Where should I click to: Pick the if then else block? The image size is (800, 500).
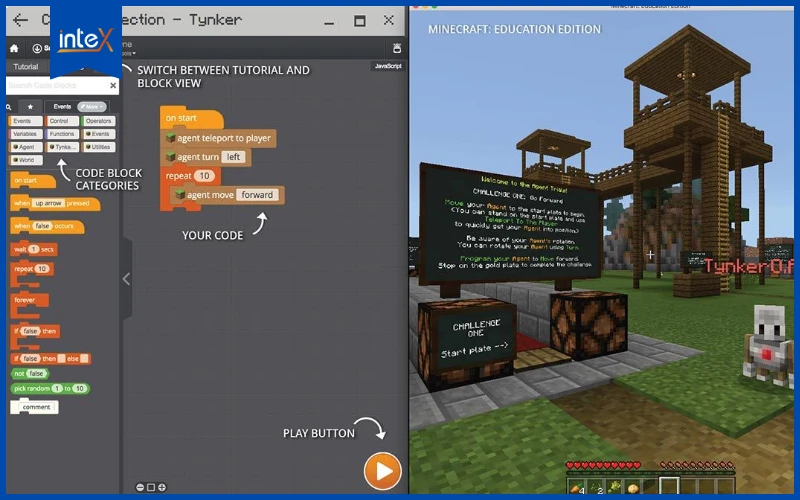[x=51, y=359]
